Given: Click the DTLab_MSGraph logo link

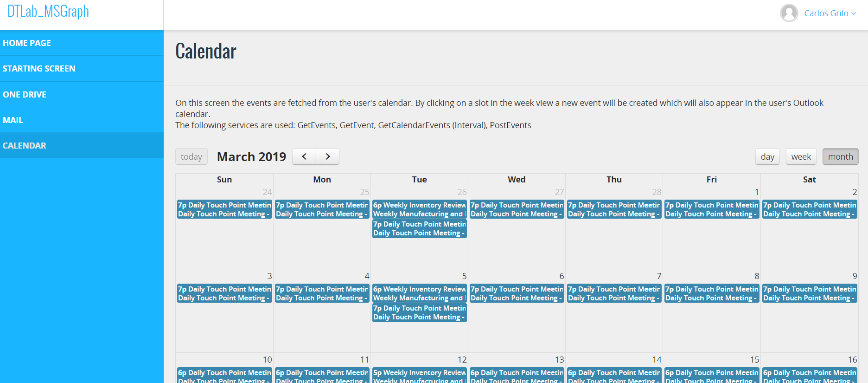Looking at the screenshot, I should [x=48, y=11].
